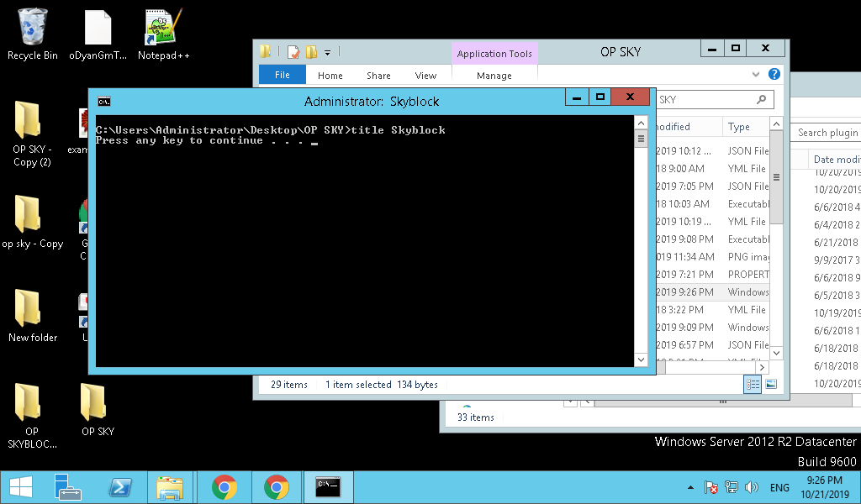The image size is (861, 504).
Task: Open File Explorer's Help question mark icon
Action: click(774, 75)
